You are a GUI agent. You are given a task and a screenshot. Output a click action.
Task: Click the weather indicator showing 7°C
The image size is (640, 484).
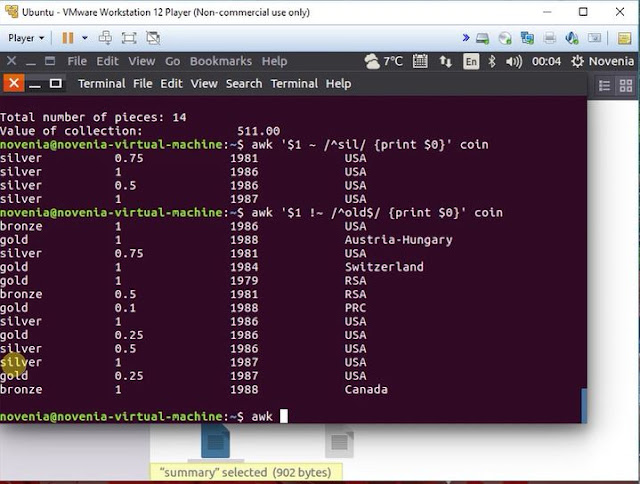coord(384,61)
